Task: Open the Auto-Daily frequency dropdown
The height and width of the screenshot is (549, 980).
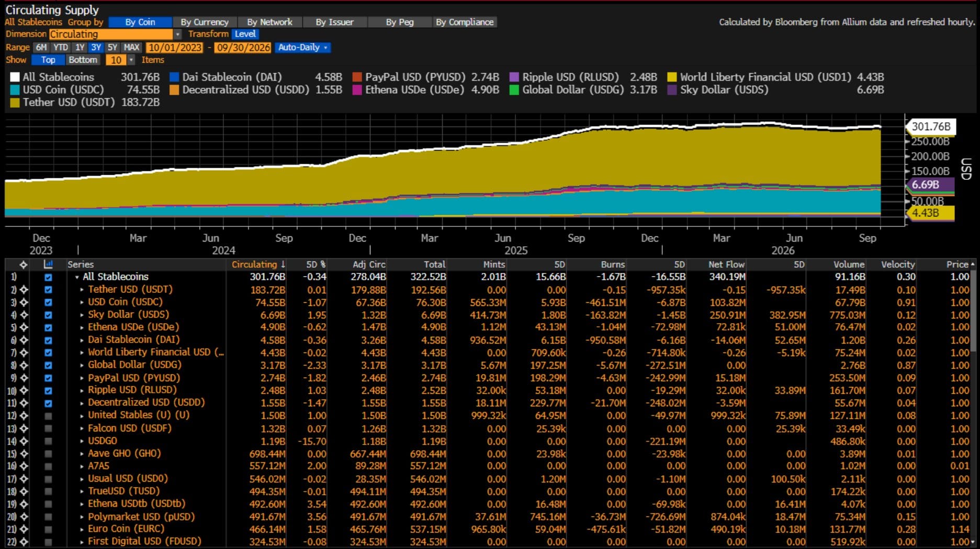Action: [x=303, y=47]
